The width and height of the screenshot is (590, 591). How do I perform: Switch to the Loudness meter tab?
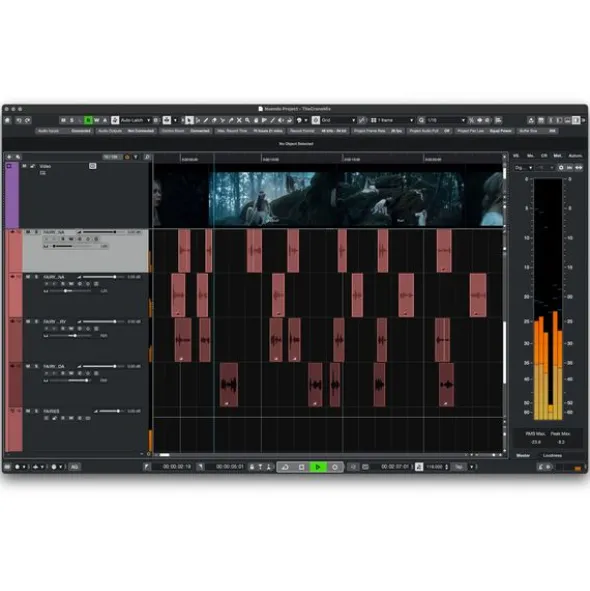click(552, 455)
